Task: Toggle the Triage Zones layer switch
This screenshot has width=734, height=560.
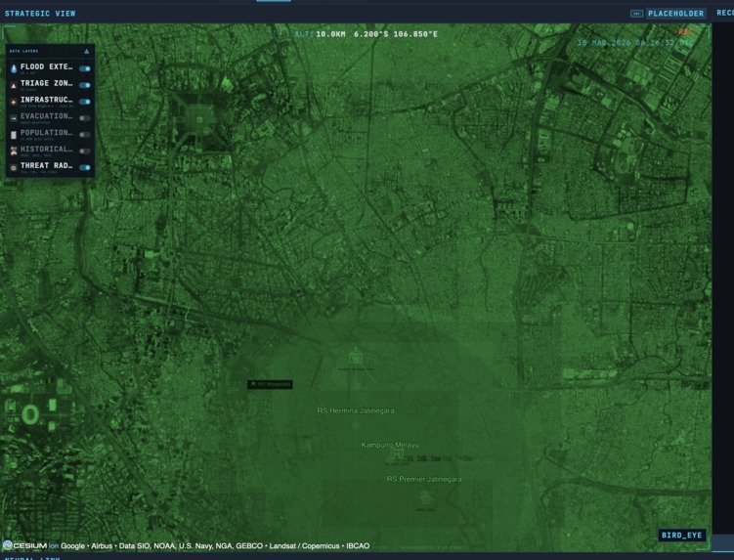Action: 85,85
